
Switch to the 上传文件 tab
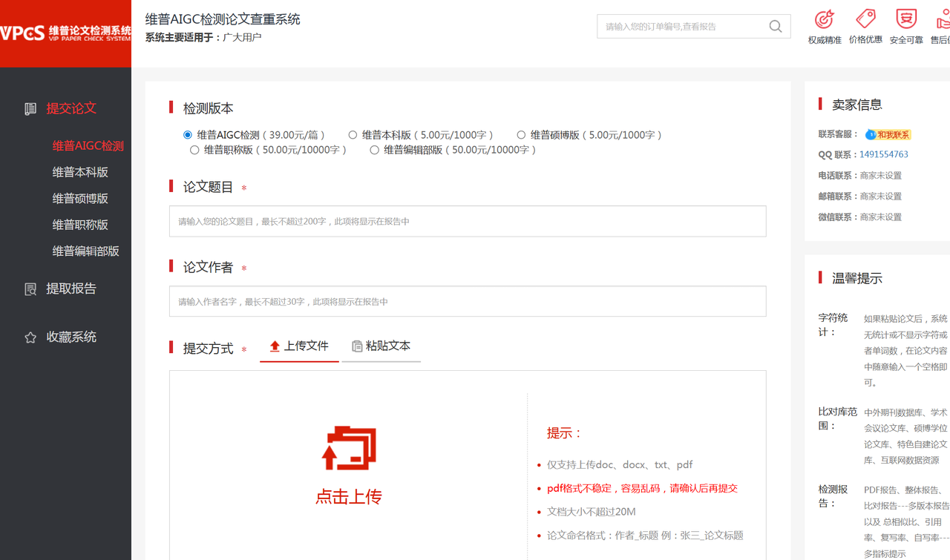coord(299,346)
